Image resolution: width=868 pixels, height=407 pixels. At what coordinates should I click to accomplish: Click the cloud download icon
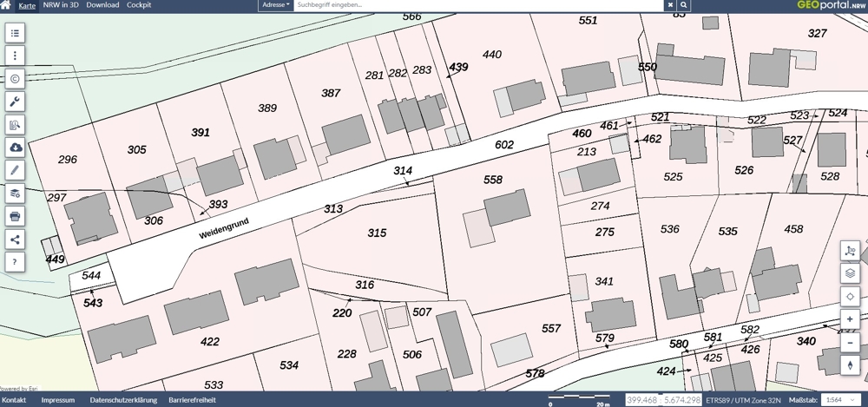[x=15, y=148]
